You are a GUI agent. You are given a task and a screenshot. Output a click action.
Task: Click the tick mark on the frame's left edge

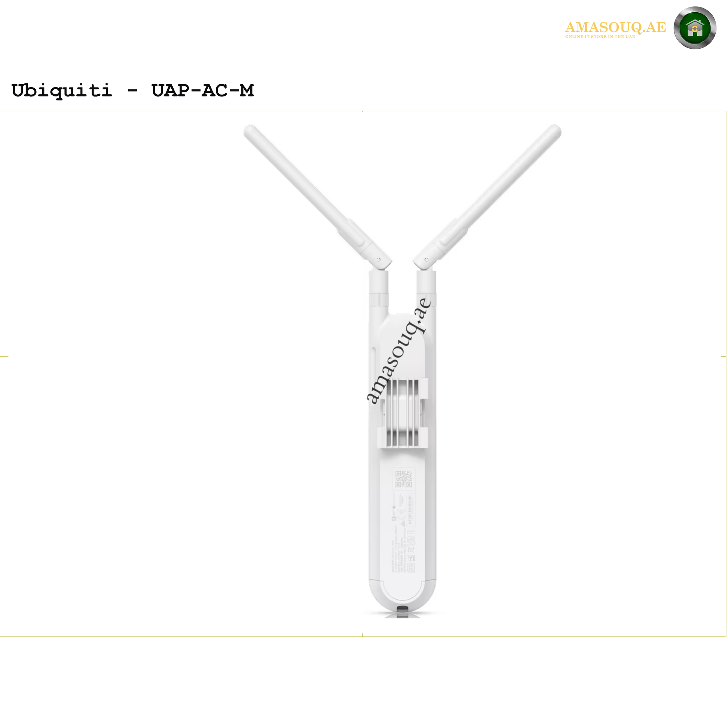(x=4, y=356)
